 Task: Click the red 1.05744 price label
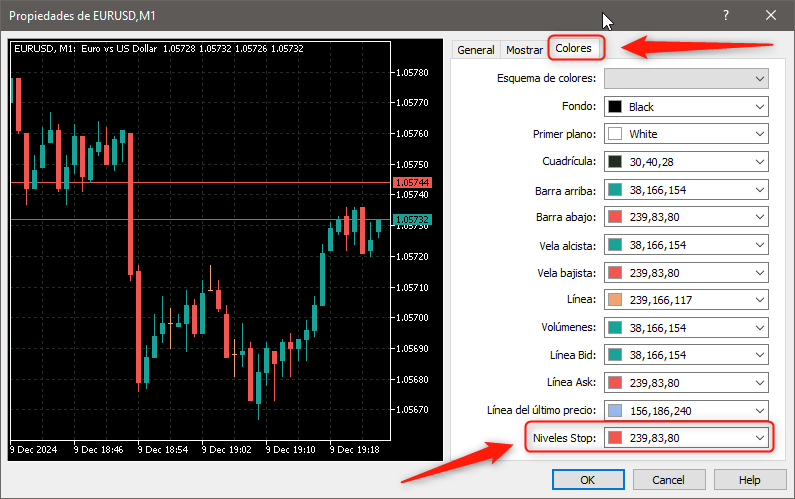pos(412,183)
